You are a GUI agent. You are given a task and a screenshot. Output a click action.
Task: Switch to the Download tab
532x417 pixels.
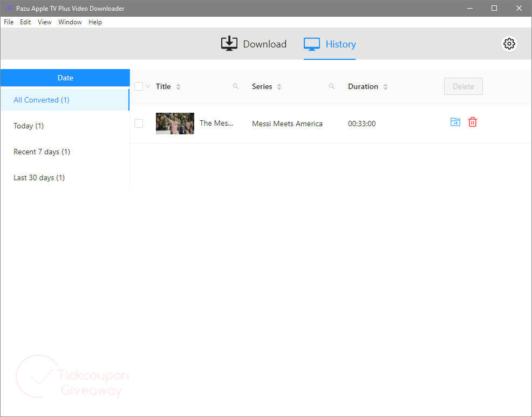(x=254, y=44)
